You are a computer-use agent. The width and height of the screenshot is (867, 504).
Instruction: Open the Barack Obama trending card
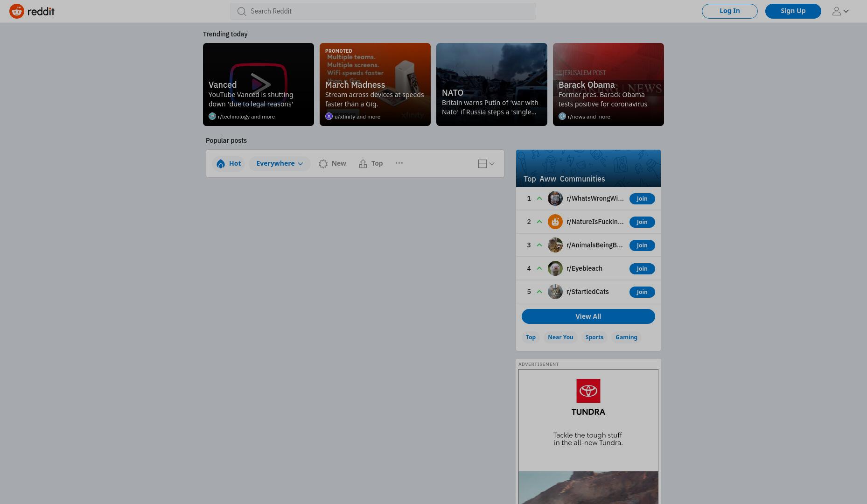[x=608, y=84]
